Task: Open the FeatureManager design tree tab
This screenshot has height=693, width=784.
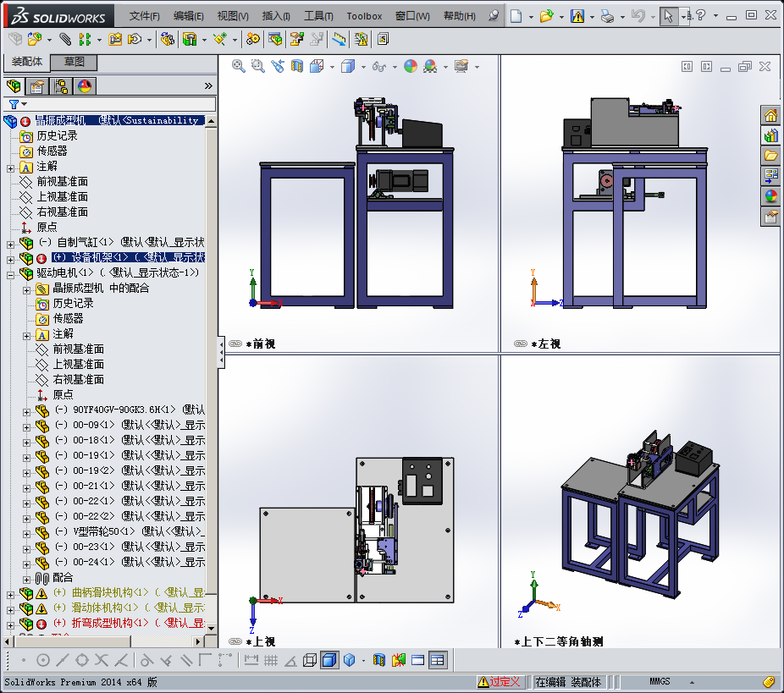Action: click(x=14, y=86)
